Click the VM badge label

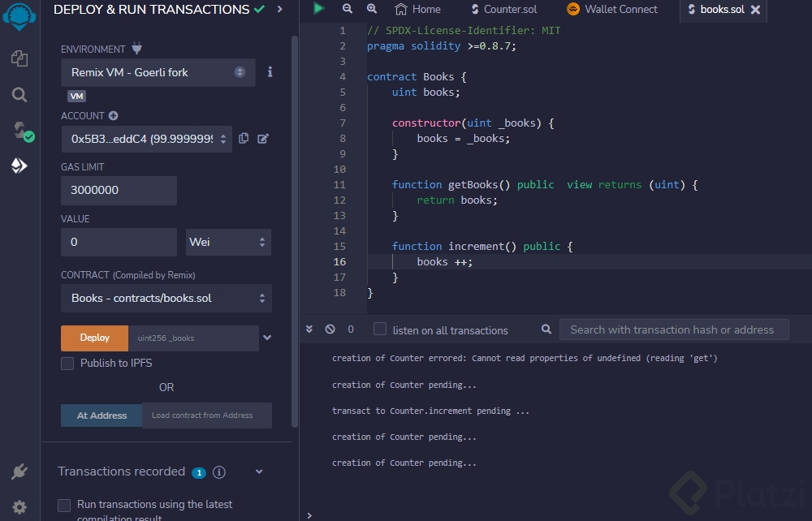pos(76,97)
